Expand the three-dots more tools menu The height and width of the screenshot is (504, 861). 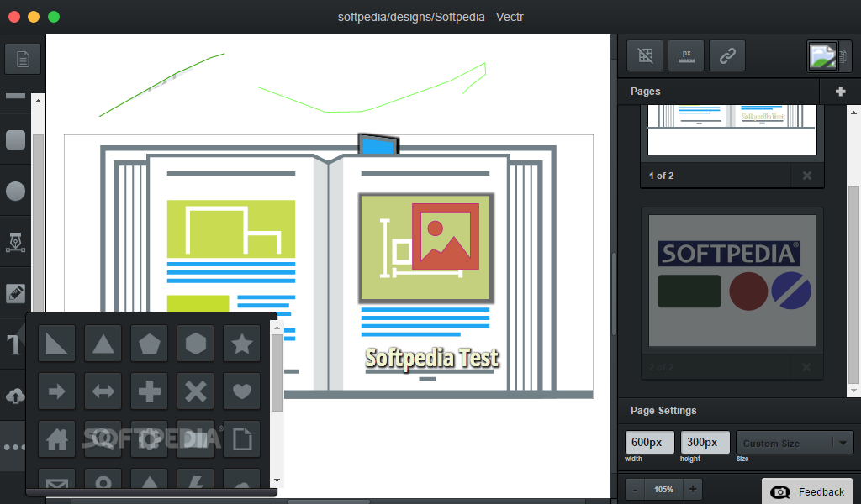point(15,447)
